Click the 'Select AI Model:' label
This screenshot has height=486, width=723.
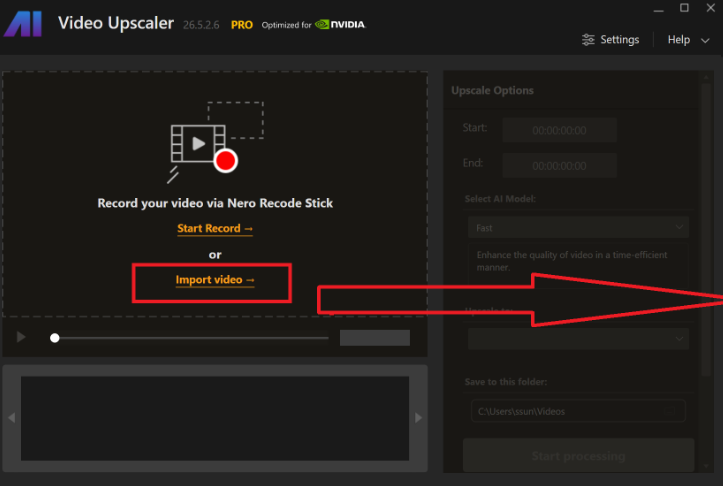500,199
